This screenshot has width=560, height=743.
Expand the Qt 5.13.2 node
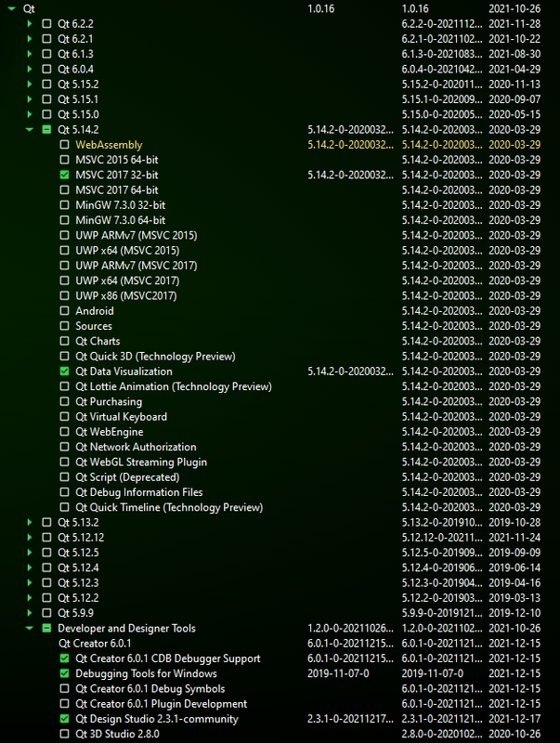click(x=30, y=522)
